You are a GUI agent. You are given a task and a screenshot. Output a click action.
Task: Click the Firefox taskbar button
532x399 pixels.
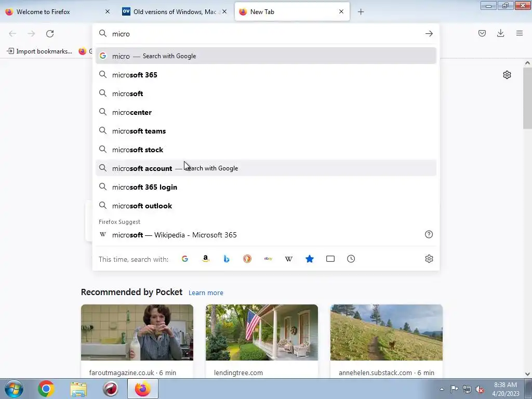click(143, 389)
